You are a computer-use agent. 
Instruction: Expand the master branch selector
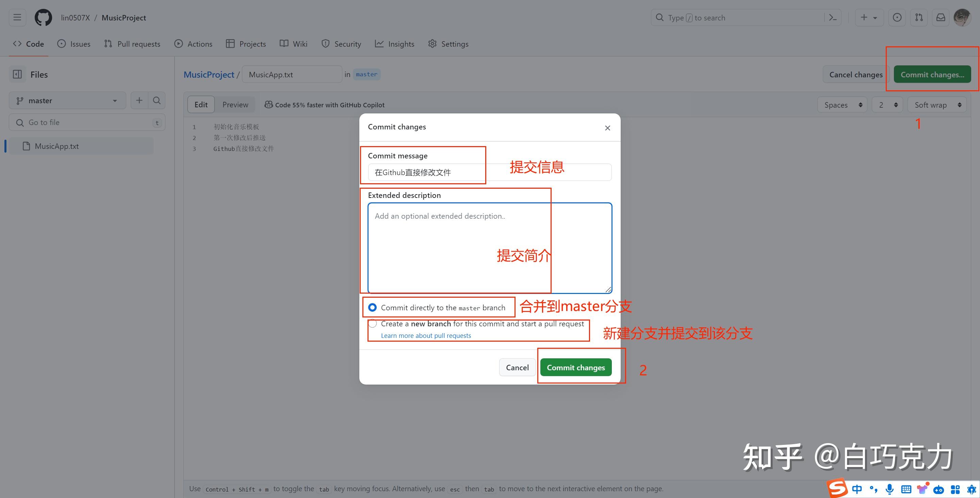click(x=67, y=100)
